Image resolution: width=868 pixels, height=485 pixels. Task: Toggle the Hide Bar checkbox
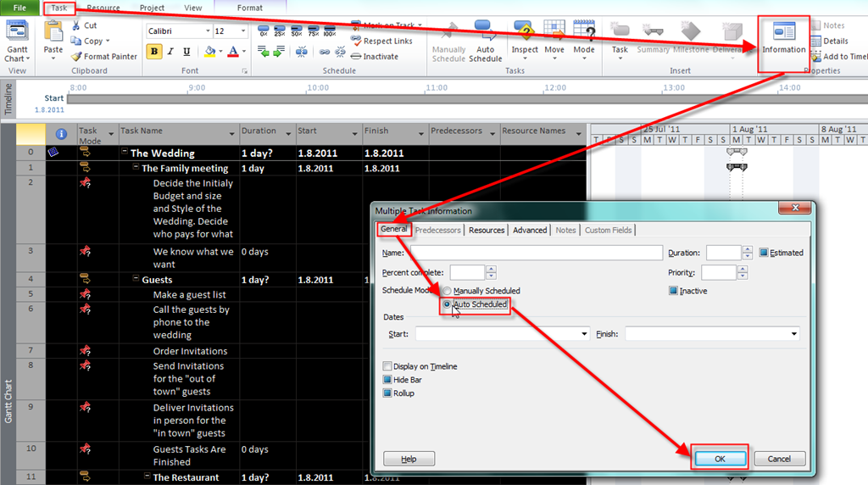[x=387, y=380]
